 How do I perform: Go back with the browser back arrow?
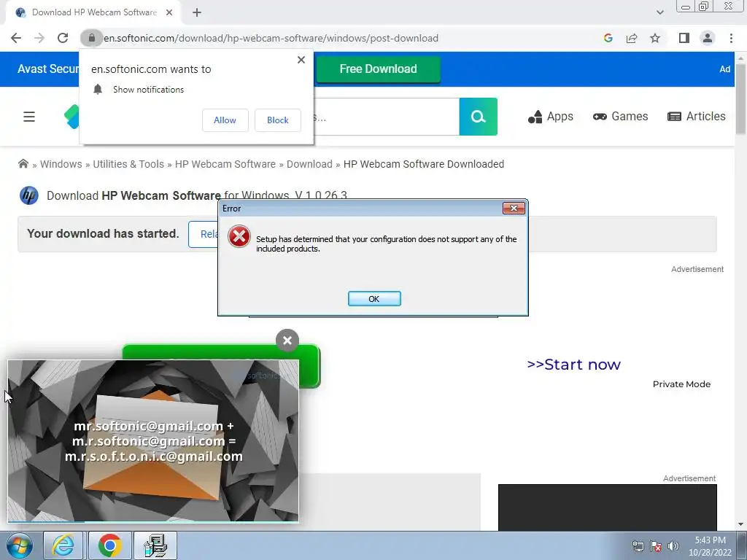coord(16,38)
